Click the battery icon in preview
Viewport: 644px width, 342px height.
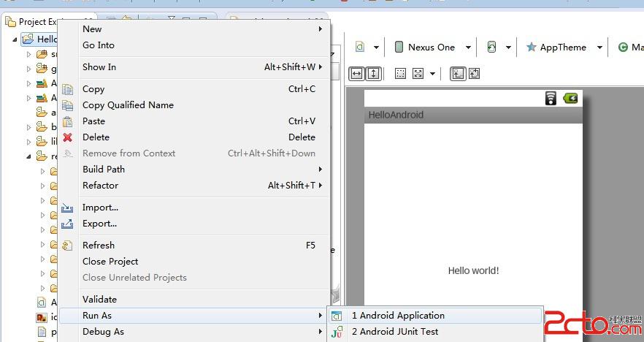click(x=570, y=98)
